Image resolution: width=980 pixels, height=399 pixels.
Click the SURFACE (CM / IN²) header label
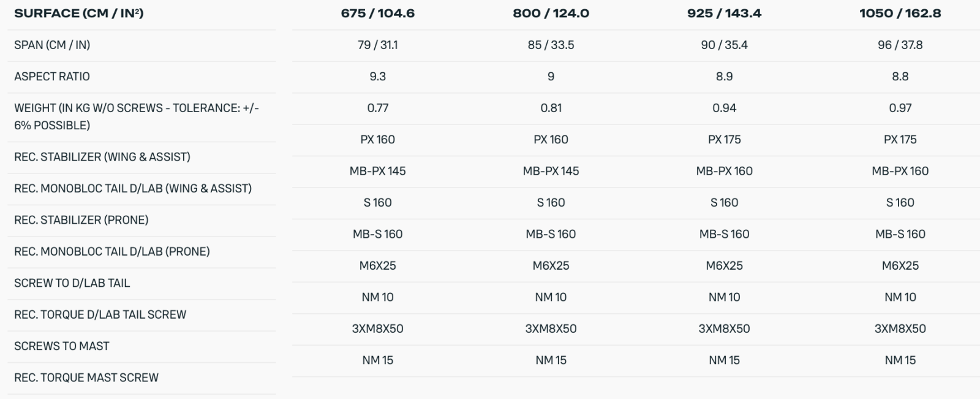pyautogui.click(x=79, y=13)
